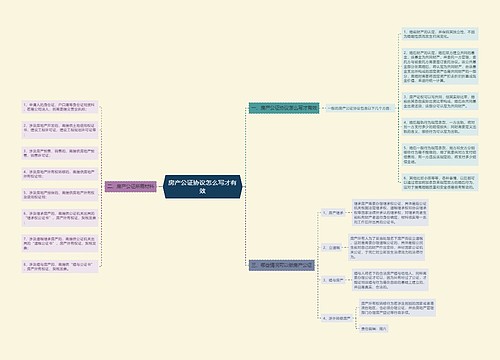Image resolution: width=500 pixels, height=360 pixels.
Task: Select the sub-node 3、赠与房产
Action: 333,280
